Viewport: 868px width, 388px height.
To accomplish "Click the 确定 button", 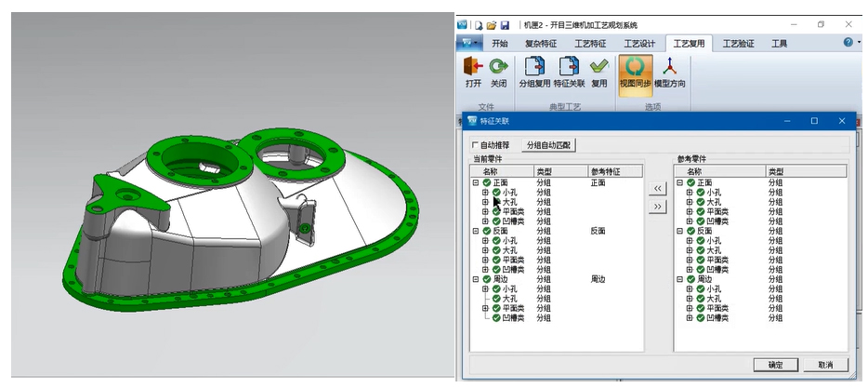I will (774, 365).
